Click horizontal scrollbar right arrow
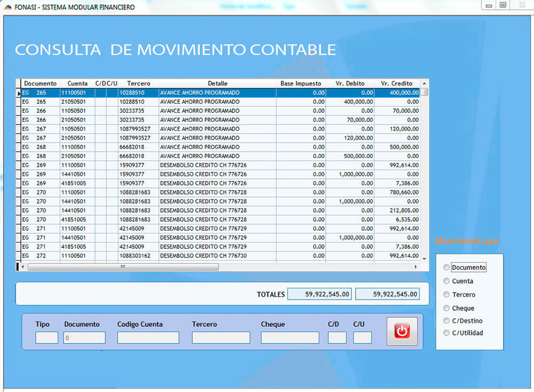 click(416, 266)
